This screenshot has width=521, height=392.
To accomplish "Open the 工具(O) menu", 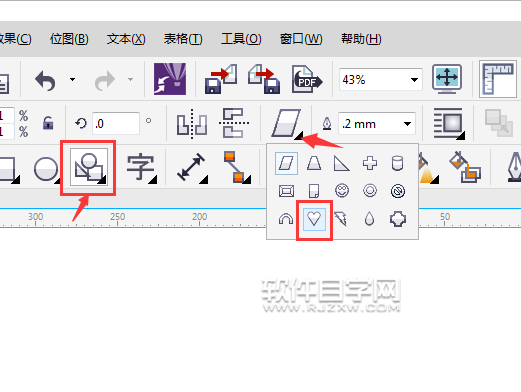I will pos(241,39).
